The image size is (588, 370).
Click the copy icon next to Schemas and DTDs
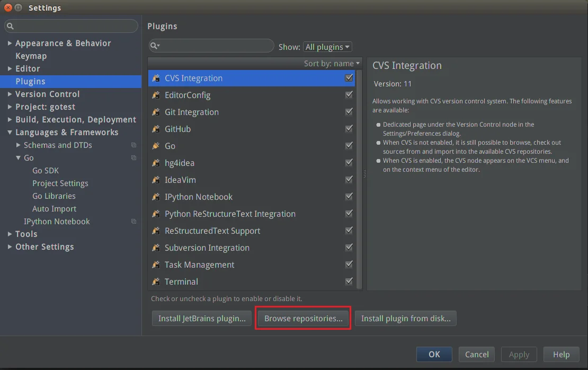tap(133, 145)
